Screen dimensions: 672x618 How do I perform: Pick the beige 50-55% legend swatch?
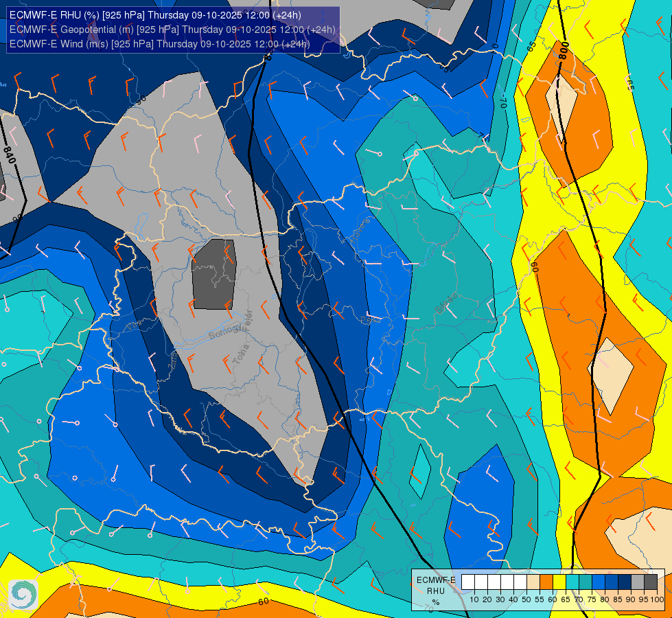click(x=533, y=582)
